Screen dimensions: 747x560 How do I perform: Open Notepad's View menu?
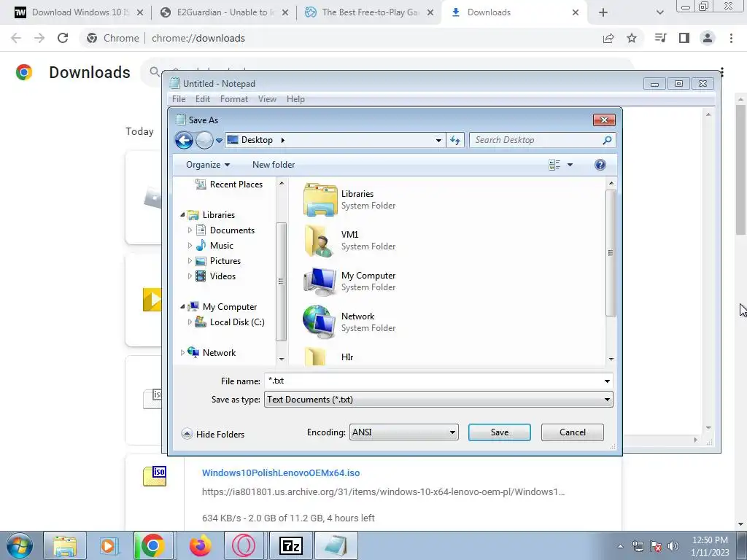(267, 99)
